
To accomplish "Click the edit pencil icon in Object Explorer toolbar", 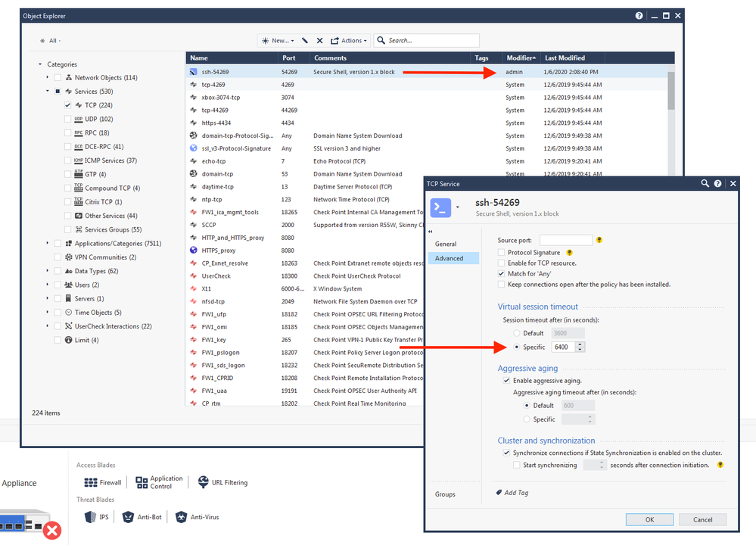I will (x=305, y=41).
